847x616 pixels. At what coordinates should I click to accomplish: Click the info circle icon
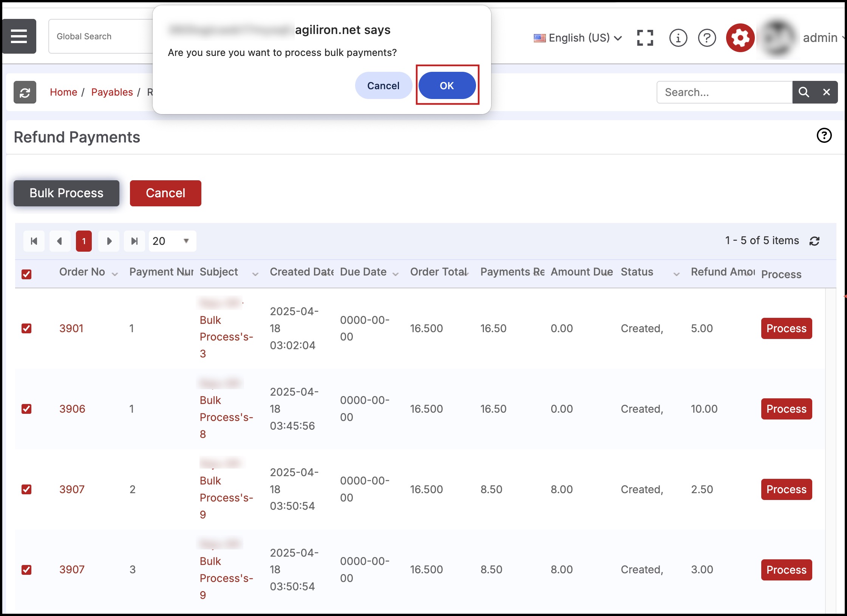(678, 38)
